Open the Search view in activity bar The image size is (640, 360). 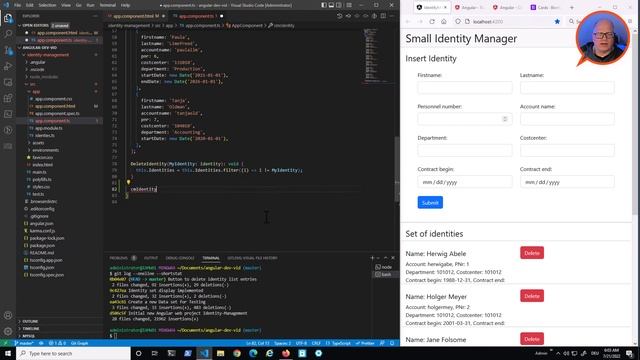tap(8, 34)
